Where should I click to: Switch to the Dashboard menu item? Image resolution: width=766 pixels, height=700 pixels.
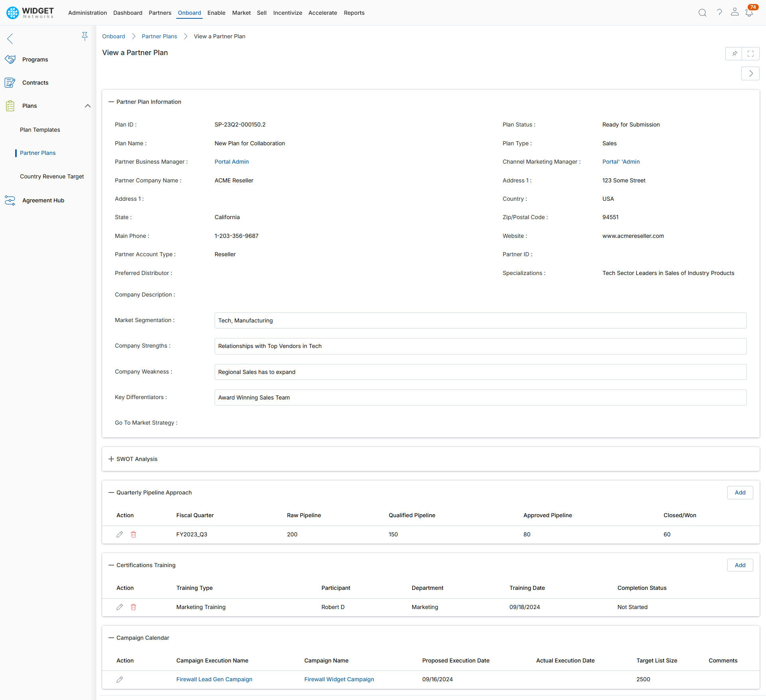(128, 12)
